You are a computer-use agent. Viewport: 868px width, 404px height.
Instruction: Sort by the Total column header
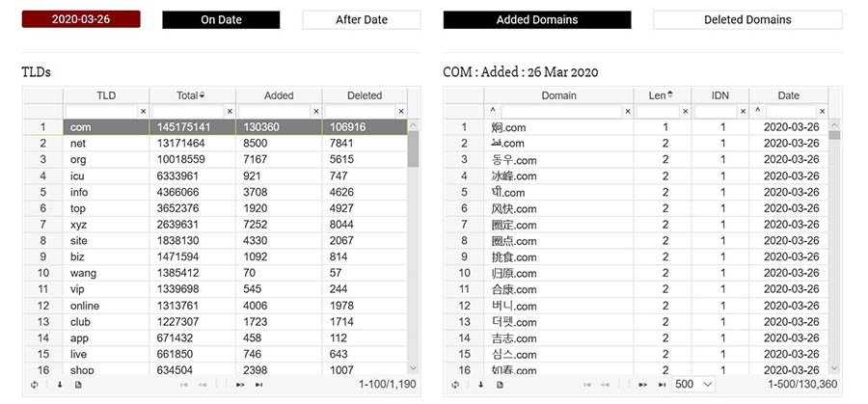coord(192,95)
